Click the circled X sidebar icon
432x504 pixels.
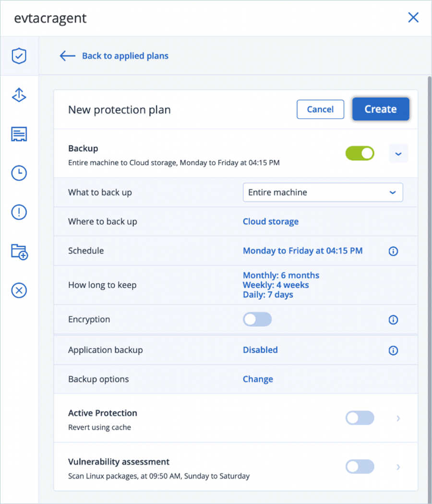[x=19, y=290]
